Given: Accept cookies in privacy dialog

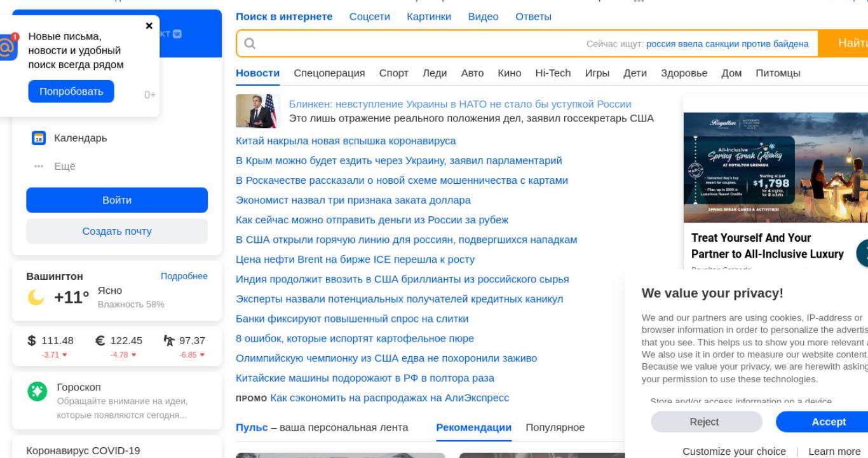Looking at the screenshot, I should (x=824, y=422).
